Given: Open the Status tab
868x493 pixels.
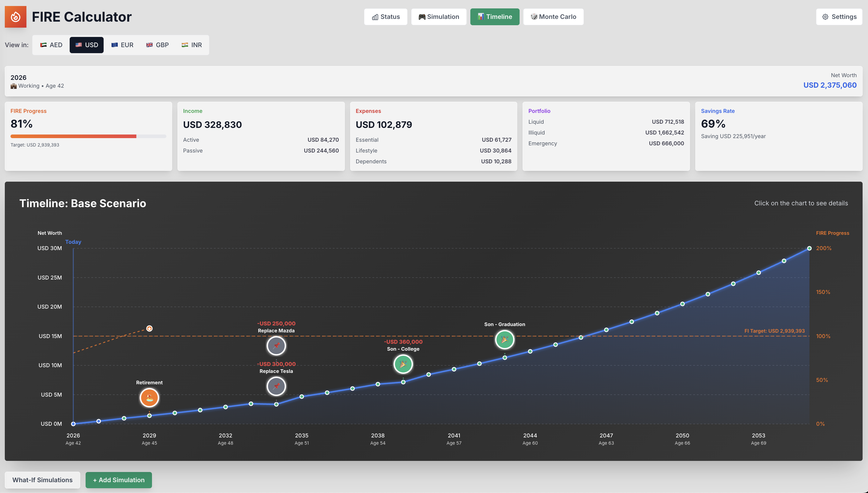Looking at the screenshot, I should (x=386, y=17).
